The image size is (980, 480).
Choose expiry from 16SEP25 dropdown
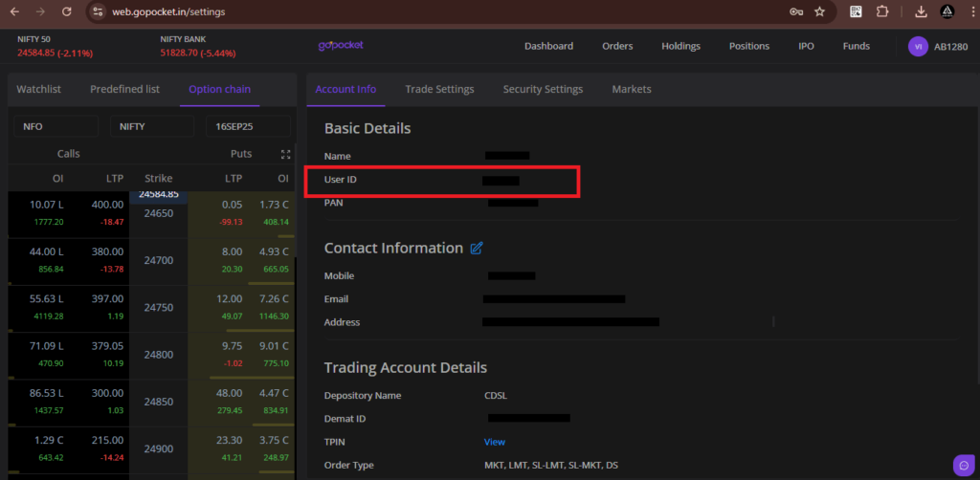[248, 126]
